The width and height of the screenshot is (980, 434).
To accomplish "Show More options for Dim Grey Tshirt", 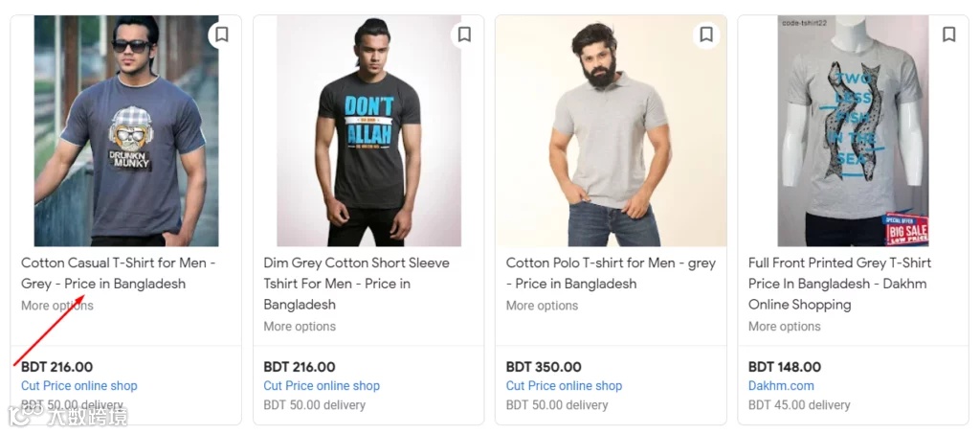I will point(300,327).
